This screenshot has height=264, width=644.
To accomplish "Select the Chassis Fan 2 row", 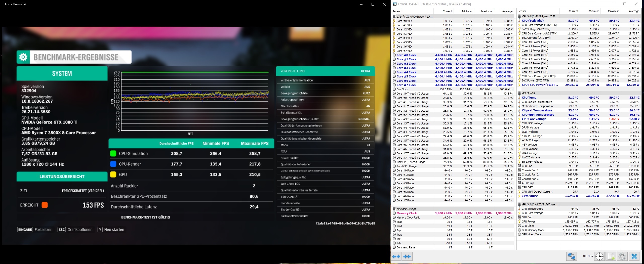I will pos(579,174).
